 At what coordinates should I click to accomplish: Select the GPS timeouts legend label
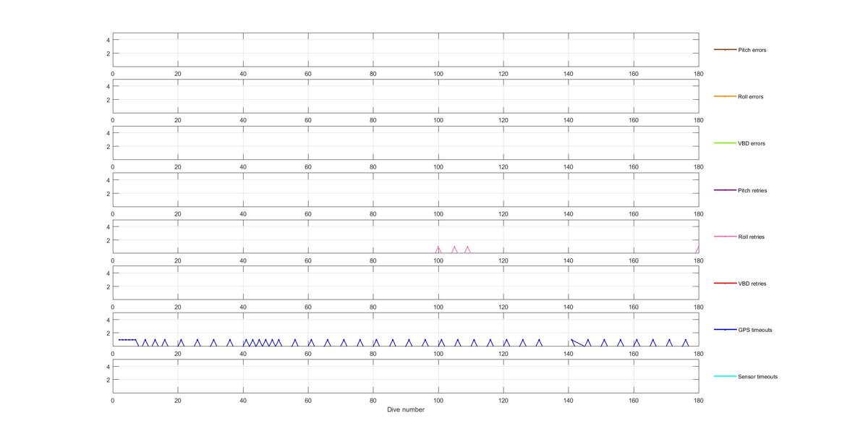(x=755, y=330)
